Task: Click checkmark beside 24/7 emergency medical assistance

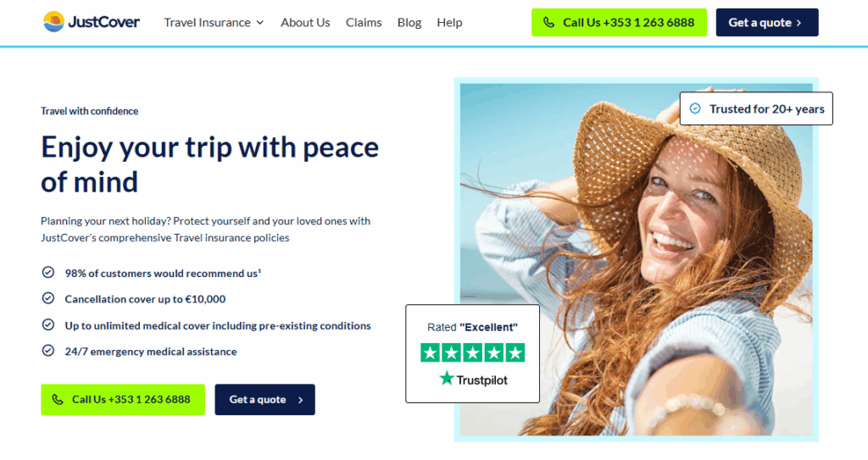Action: (48, 351)
